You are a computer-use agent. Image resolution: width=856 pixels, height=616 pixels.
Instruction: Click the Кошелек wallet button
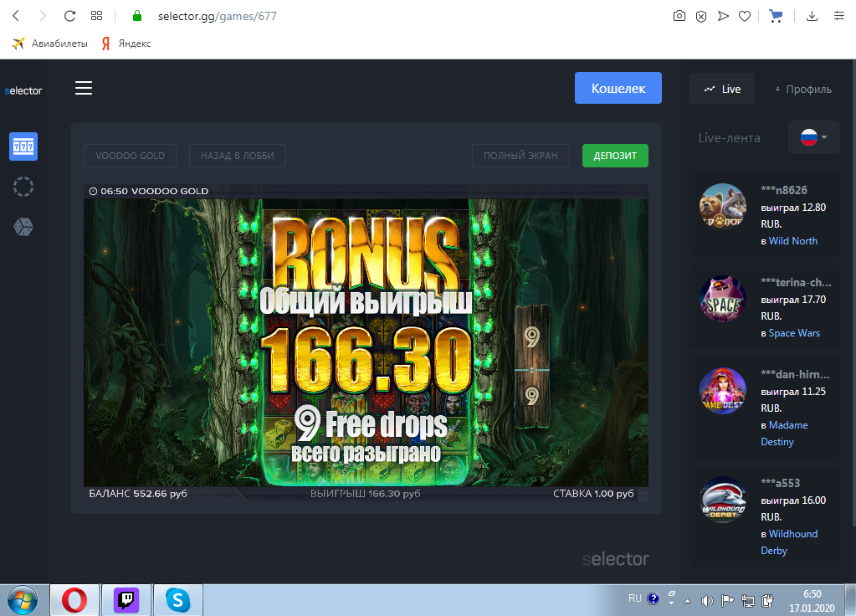[x=618, y=88]
